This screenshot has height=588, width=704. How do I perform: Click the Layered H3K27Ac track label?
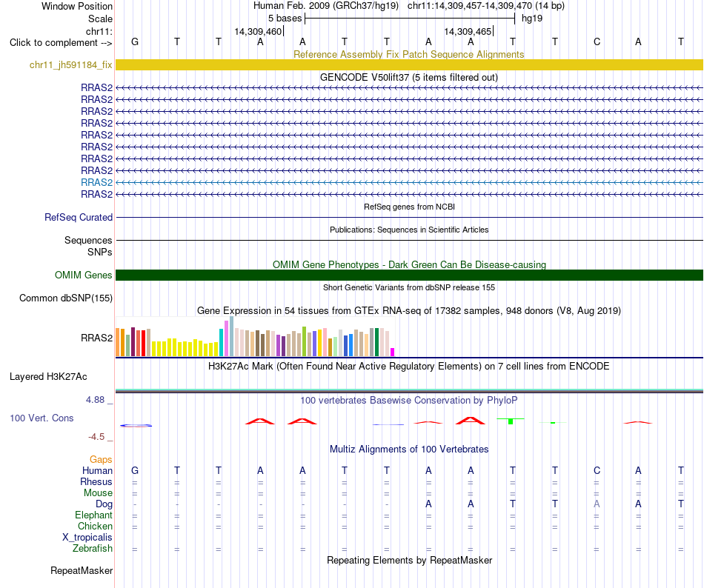point(48,377)
